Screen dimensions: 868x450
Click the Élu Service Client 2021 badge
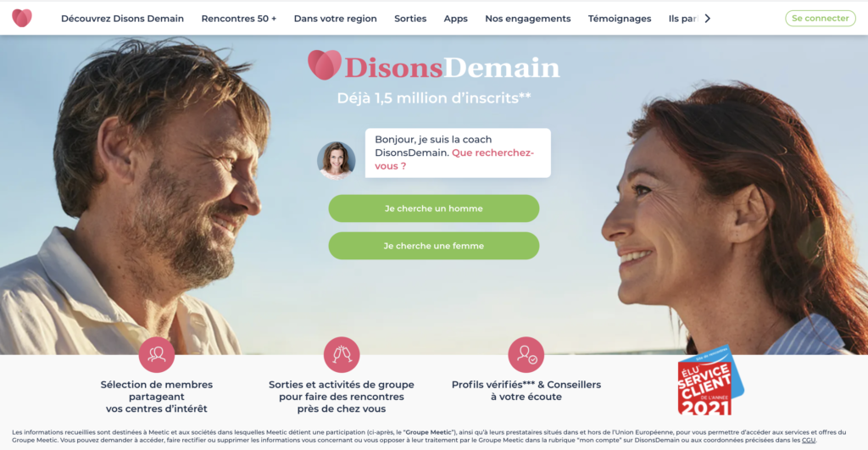710,382
